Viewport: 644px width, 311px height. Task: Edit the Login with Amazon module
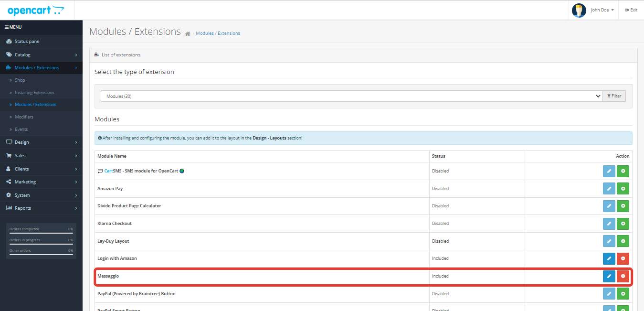[x=609, y=259]
